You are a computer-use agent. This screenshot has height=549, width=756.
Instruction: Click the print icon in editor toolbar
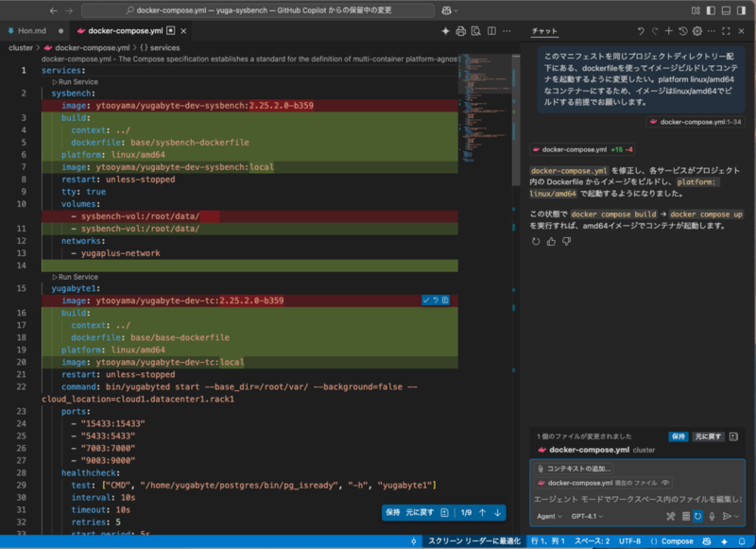click(x=461, y=31)
